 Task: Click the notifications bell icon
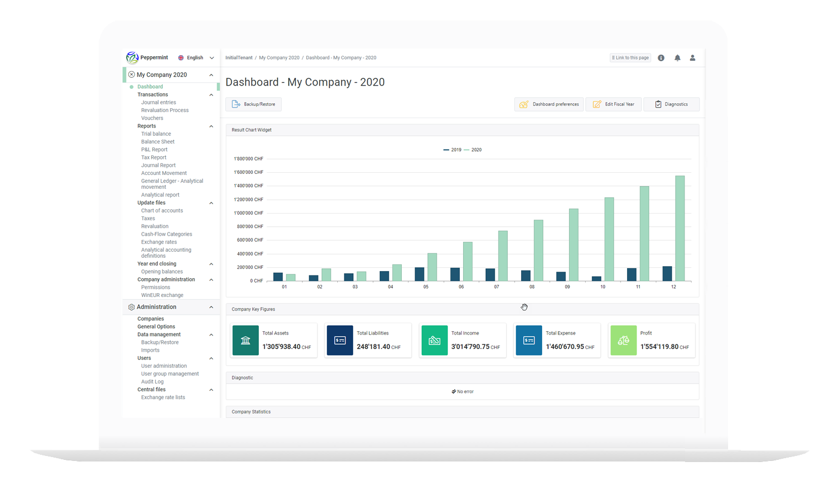[677, 58]
